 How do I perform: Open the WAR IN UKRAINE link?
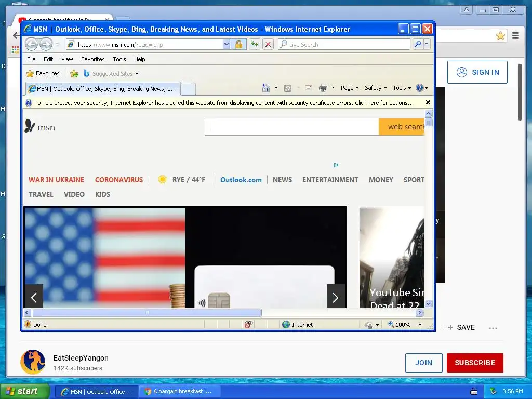pos(56,180)
